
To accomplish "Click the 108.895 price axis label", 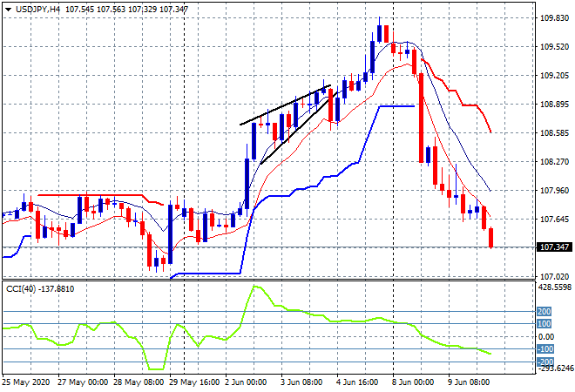I will tap(554, 105).
